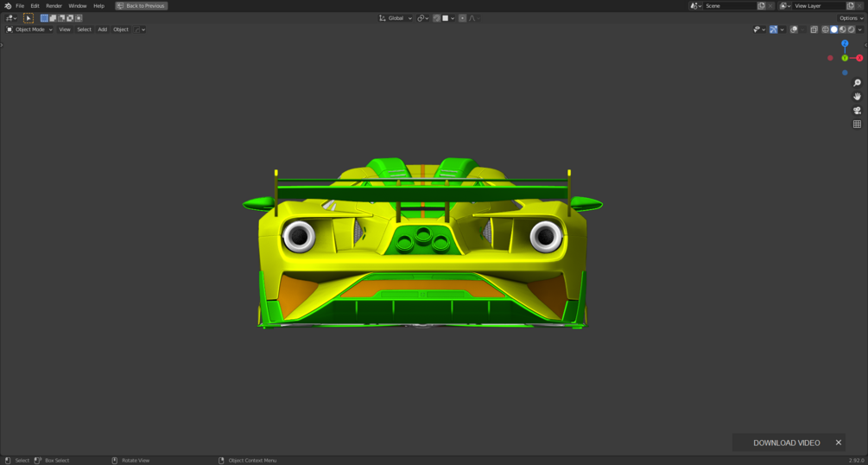Open the viewport shading options dropdown
This screenshot has width=868, height=465.
859,29
